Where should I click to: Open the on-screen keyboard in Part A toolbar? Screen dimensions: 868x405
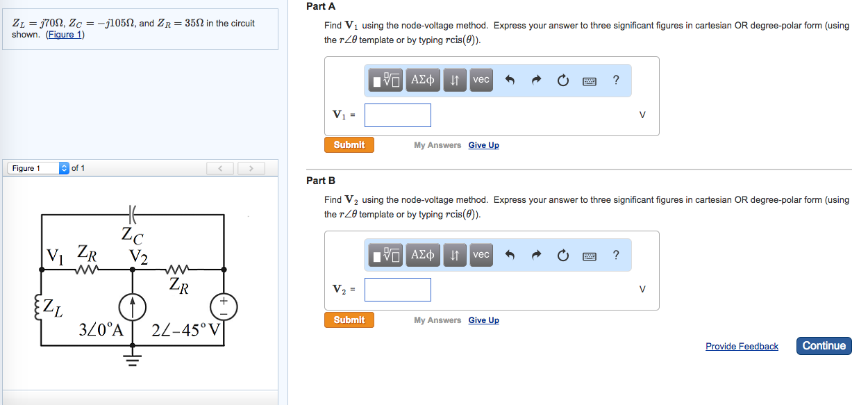pyautogui.click(x=588, y=80)
